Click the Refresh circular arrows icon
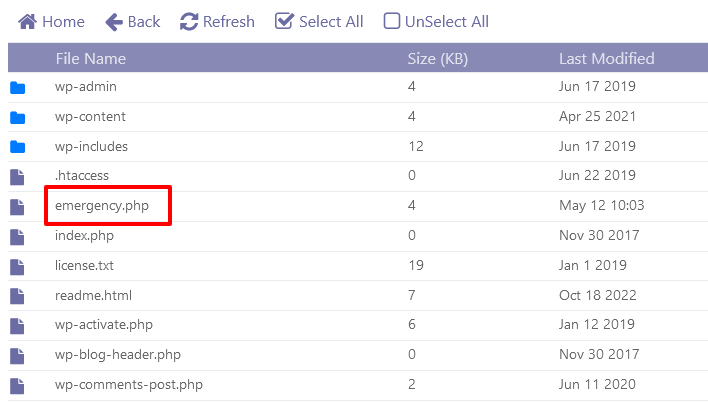 (189, 22)
